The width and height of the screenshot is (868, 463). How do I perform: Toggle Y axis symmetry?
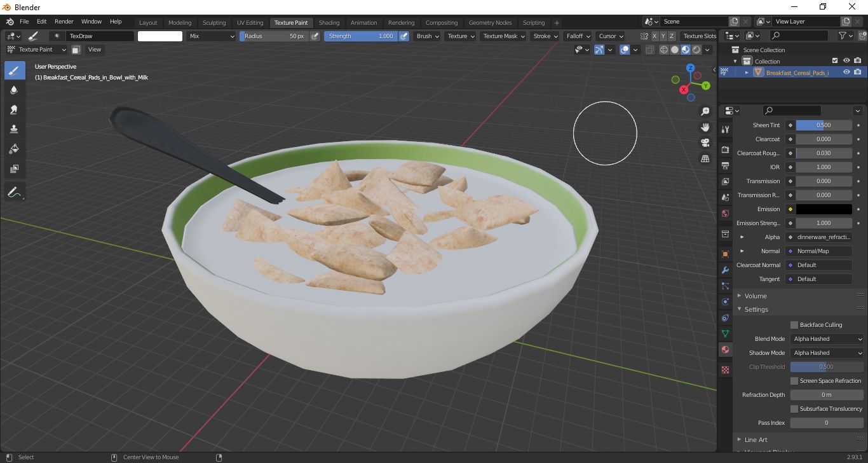(663, 36)
